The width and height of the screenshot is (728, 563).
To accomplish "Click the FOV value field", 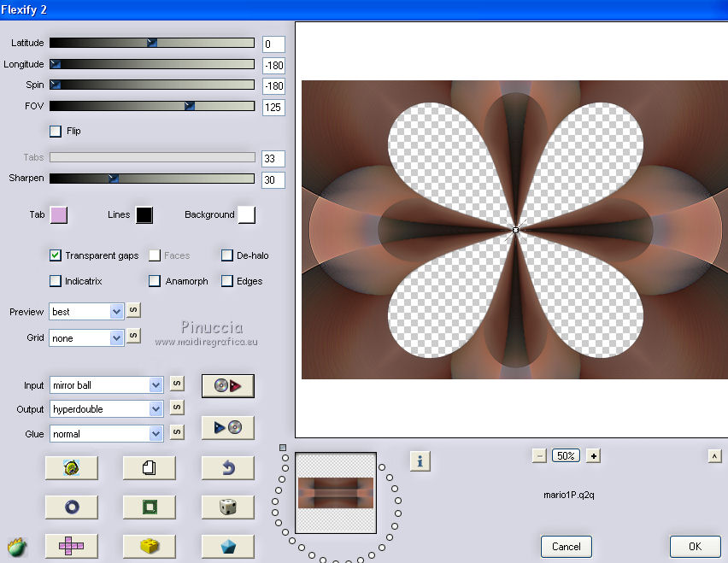I will [273, 107].
